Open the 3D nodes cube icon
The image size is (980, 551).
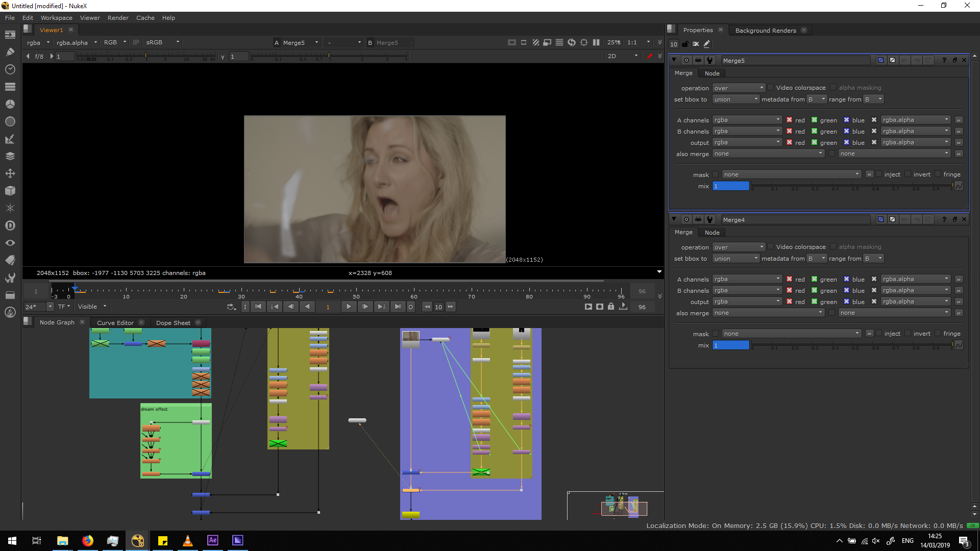coord(10,191)
